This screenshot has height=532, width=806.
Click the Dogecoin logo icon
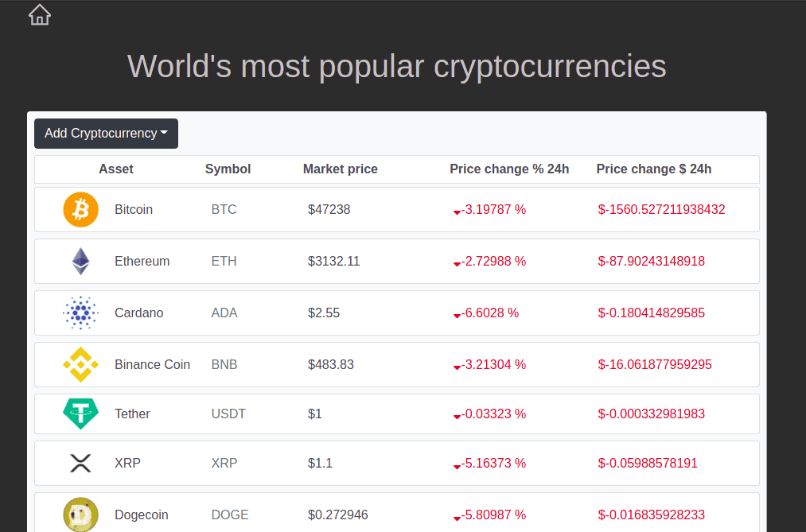(x=80, y=515)
